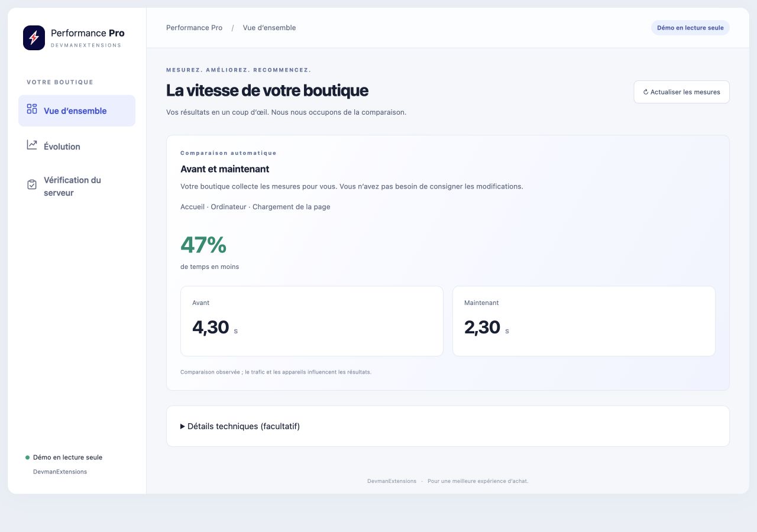Viewport: 757px width, 532px height.
Task: Go to Évolution in the sidebar
Action: point(77,146)
